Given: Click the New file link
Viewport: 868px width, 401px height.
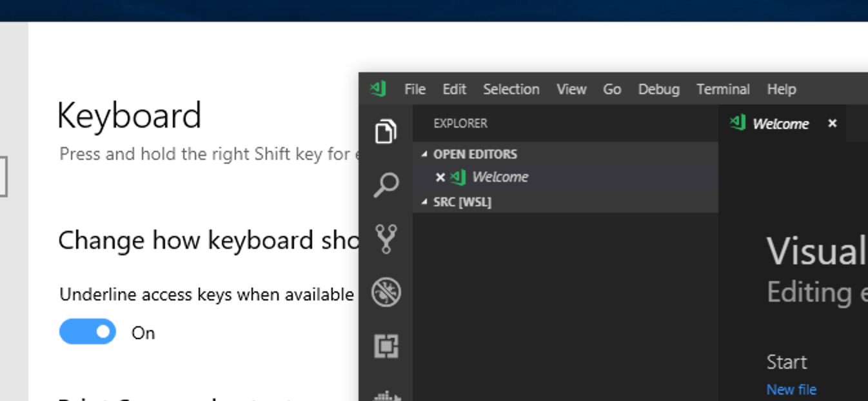Looking at the screenshot, I should coord(791,389).
